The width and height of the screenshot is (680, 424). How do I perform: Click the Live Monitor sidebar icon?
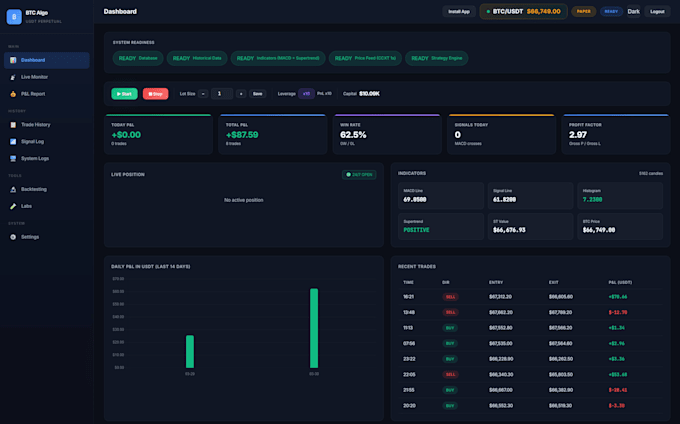click(13, 77)
